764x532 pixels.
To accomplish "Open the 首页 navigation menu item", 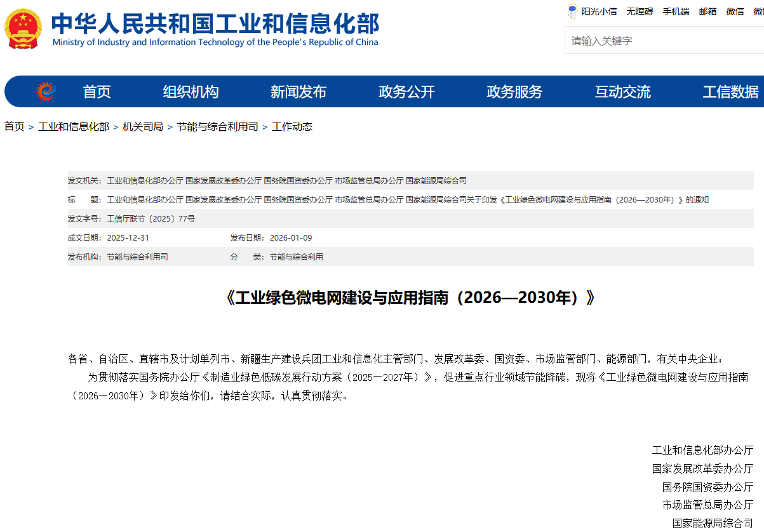I will tap(97, 92).
